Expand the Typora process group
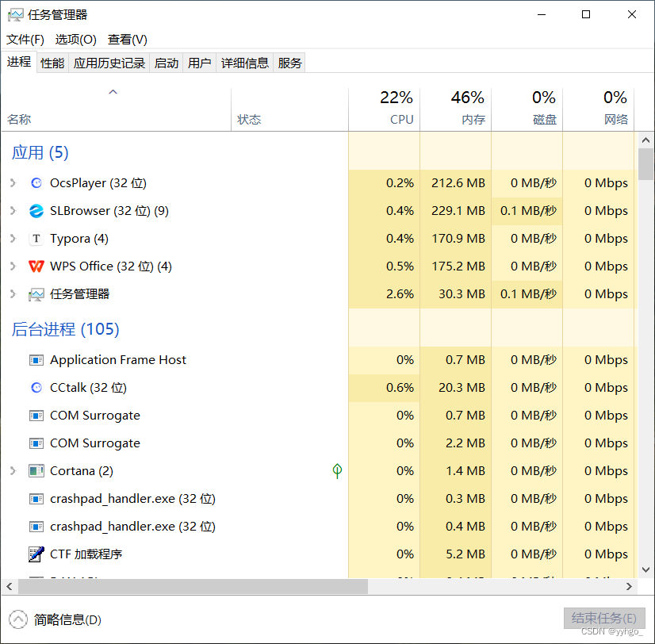The image size is (655, 644). point(13,239)
